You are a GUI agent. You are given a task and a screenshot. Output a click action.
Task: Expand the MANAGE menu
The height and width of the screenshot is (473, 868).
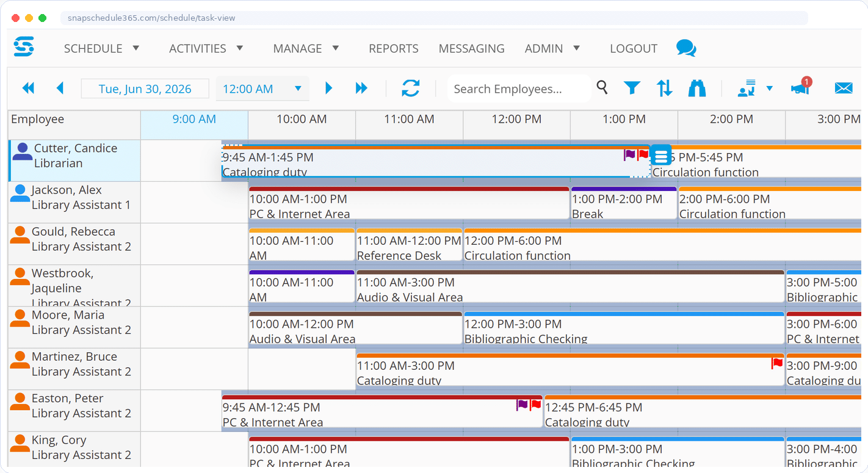point(306,48)
